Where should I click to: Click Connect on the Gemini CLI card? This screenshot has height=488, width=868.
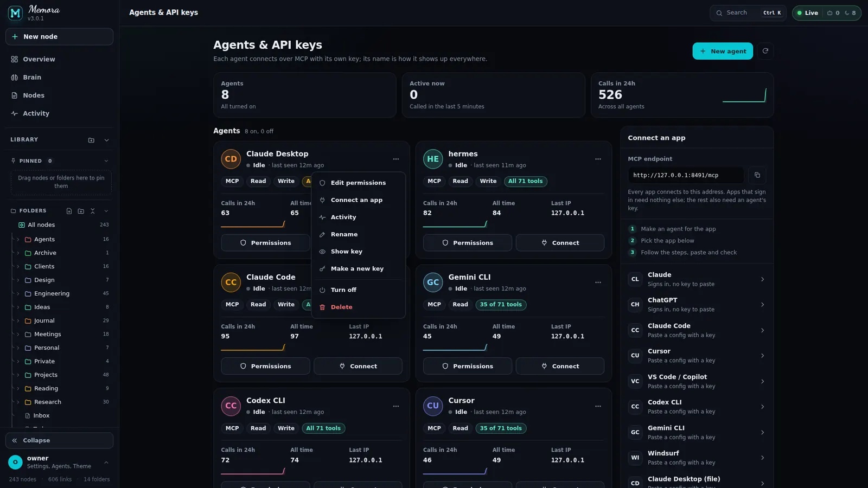pyautogui.click(x=560, y=366)
